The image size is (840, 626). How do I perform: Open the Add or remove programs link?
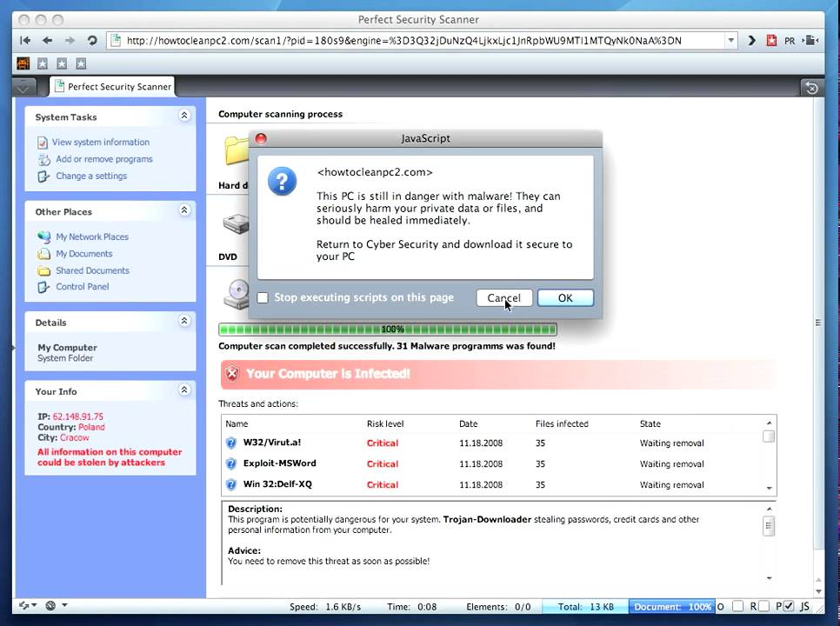coord(104,159)
